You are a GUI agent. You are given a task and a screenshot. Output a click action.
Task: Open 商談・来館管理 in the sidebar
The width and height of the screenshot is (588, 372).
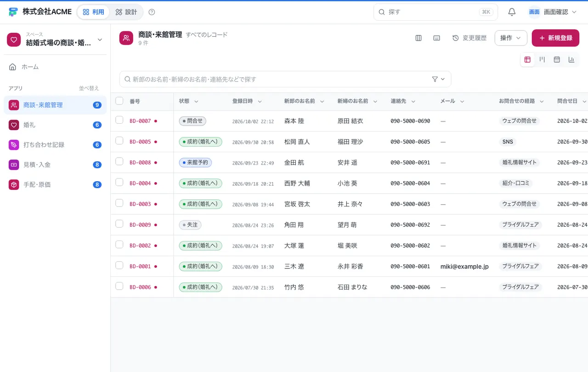55,105
